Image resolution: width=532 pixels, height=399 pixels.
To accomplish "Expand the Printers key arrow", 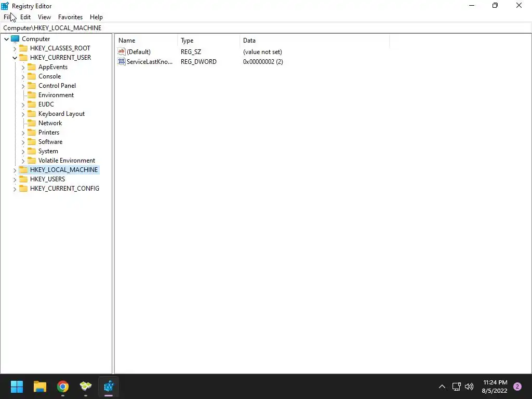I will click(x=23, y=132).
